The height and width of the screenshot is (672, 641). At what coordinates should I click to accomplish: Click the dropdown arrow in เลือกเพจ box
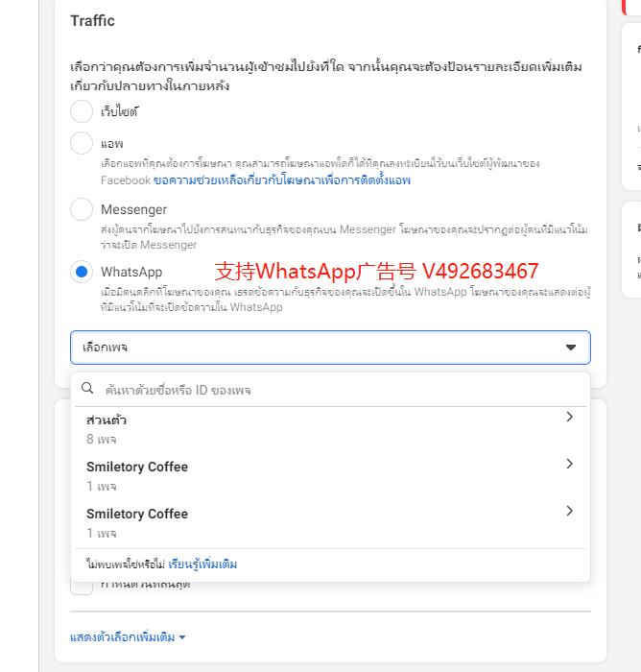pyautogui.click(x=571, y=348)
